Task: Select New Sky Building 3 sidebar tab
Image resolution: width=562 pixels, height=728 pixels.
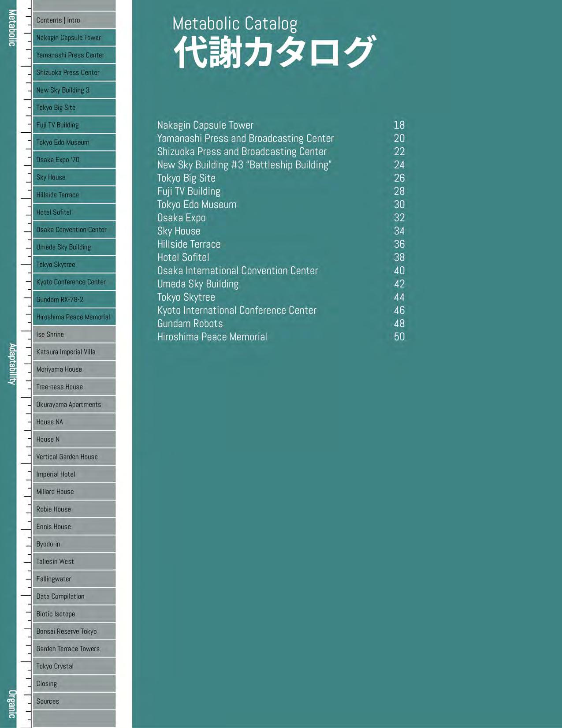Action: [x=74, y=90]
